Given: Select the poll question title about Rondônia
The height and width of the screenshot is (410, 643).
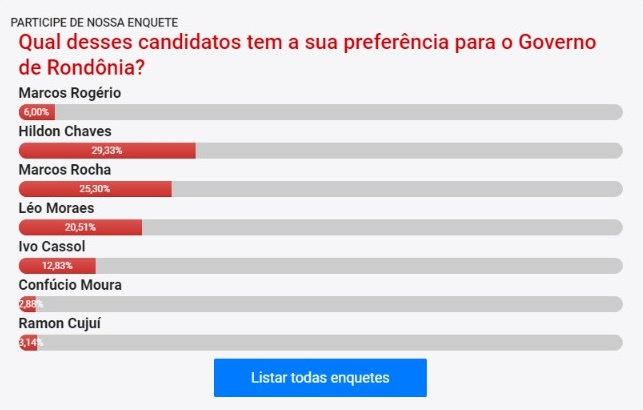Looking at the screenshot, I should [307, 56].
